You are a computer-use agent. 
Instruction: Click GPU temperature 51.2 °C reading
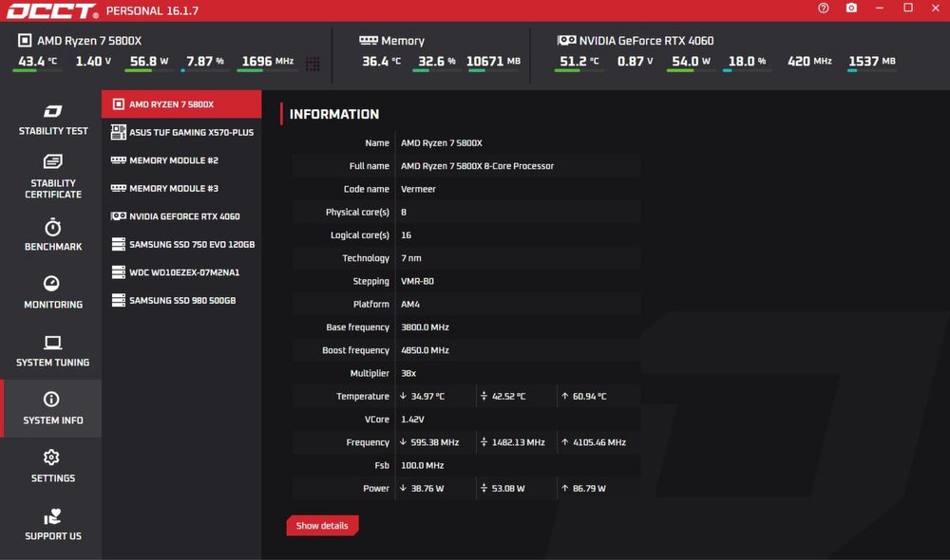point(579,61)
